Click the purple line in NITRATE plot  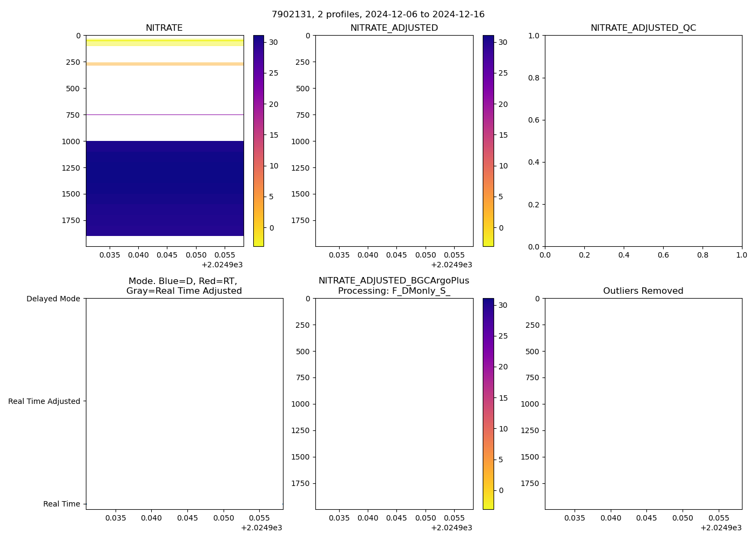click(x=165, y=114)
